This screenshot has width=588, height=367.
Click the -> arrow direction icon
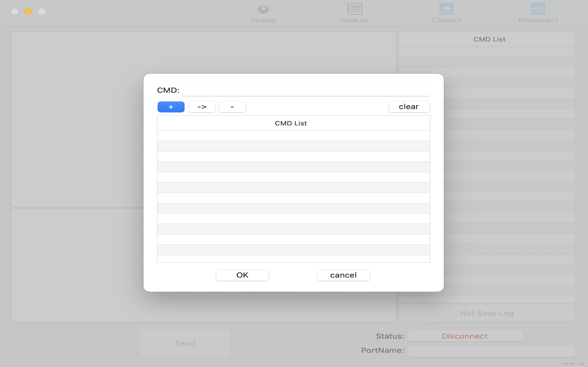tap(201, 107)
